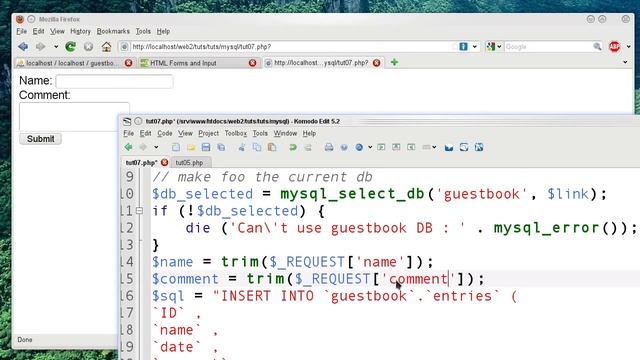The width and height of the screenshot is (640, 360).
Task: Click $name variable on line 14
Action: [x=173, y=262]
